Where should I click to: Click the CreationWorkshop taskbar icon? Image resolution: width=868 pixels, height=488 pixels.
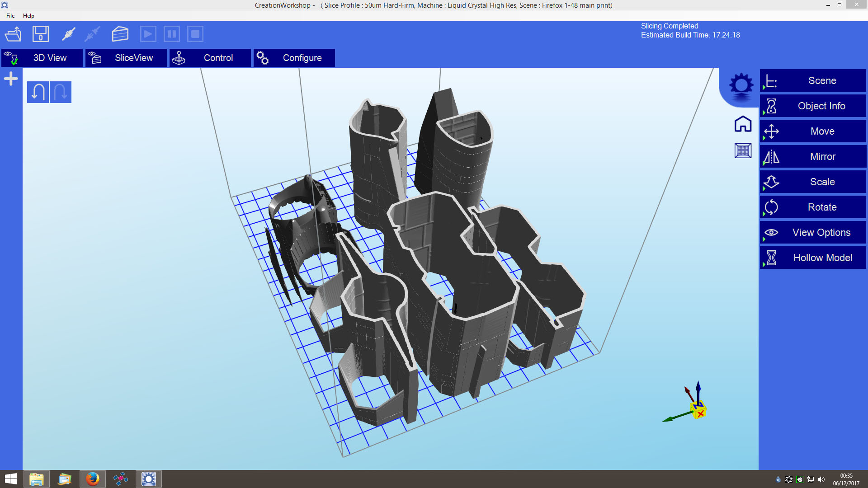click(149, 479)
